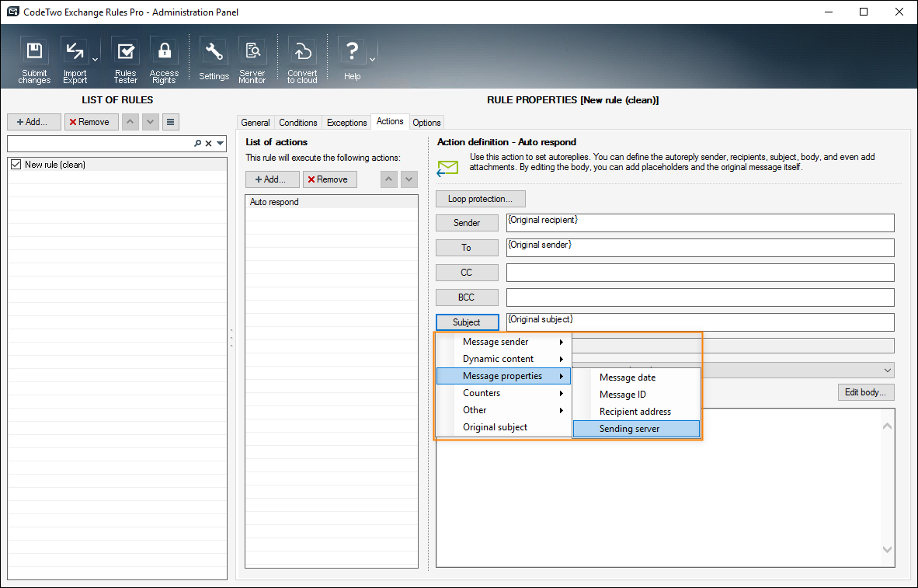The width and height of the screenshot is (918, 588).
Task: Insert Recipient address placeholder
Action: [636, 412]
